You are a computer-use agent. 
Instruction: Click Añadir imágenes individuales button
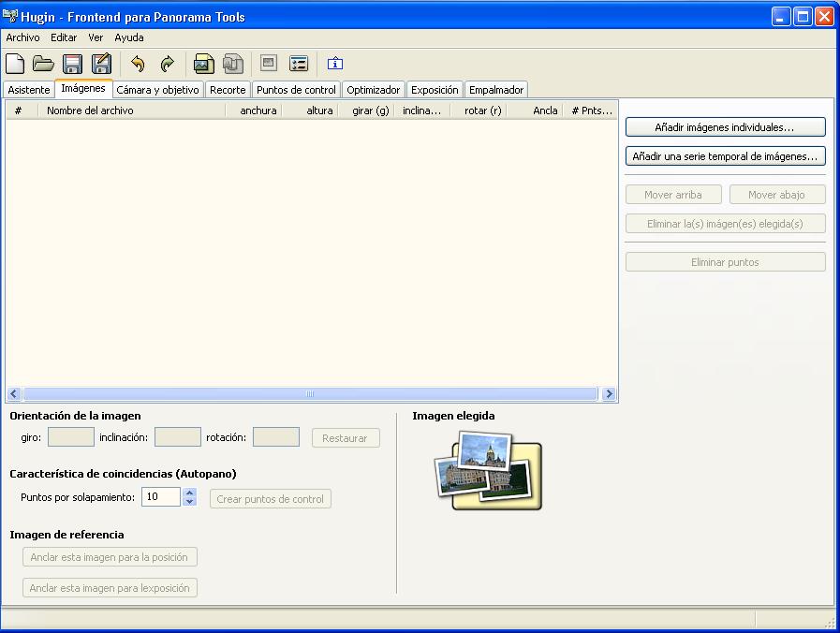pyautogui.click(x=726, y=127)
